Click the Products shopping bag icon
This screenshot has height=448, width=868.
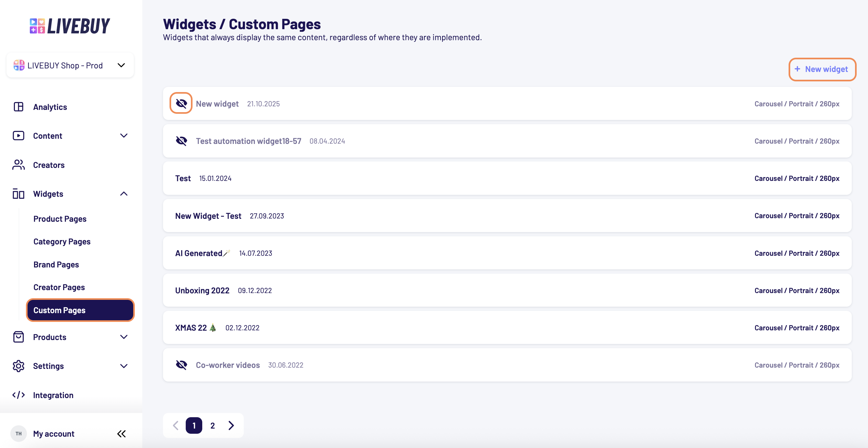point(18,337)
